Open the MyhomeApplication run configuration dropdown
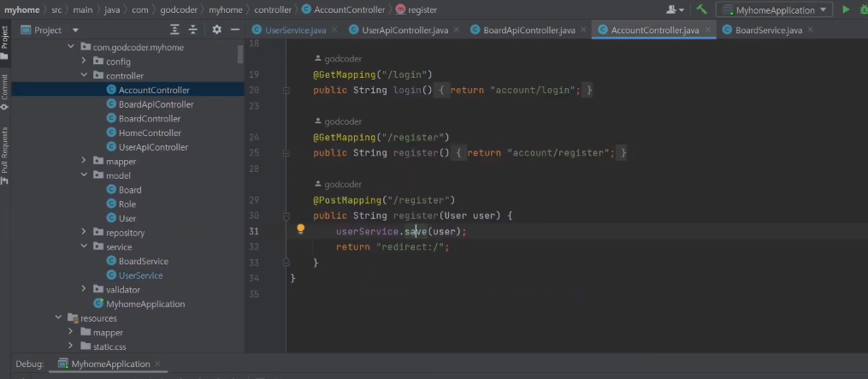This screenshot has width=868, height=379. coord(775,10)
